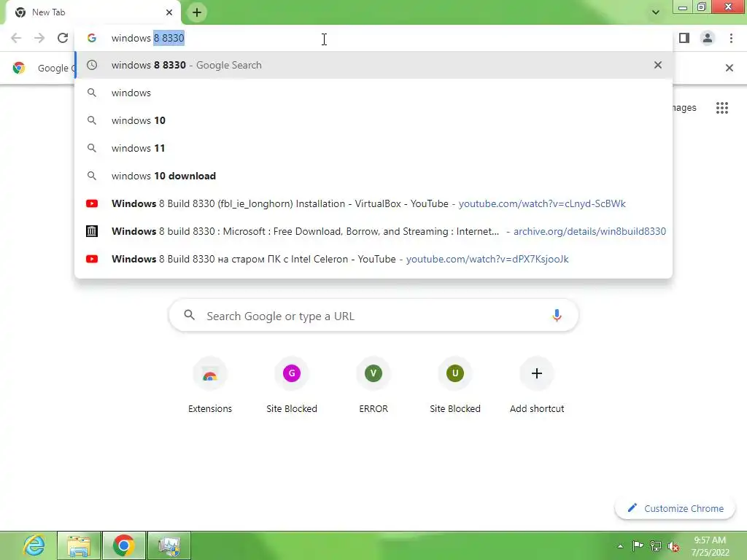
Task: Close the New Tab tab
Action: 169,12
